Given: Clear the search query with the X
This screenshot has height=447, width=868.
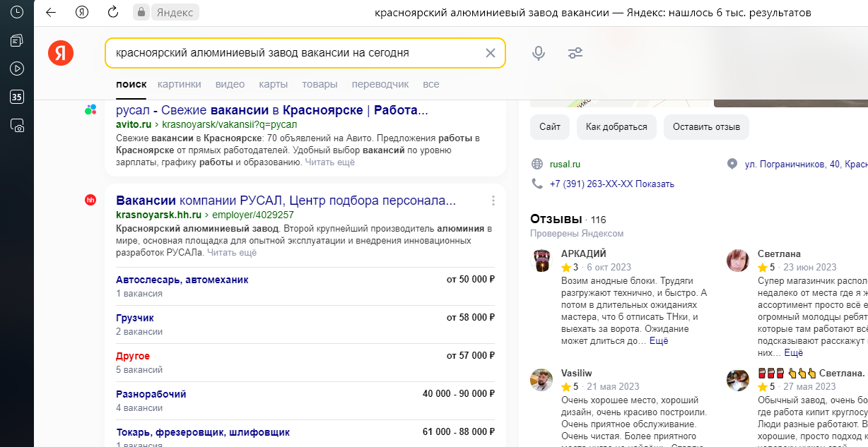Looking at the screenshot, I should (489, 53).
